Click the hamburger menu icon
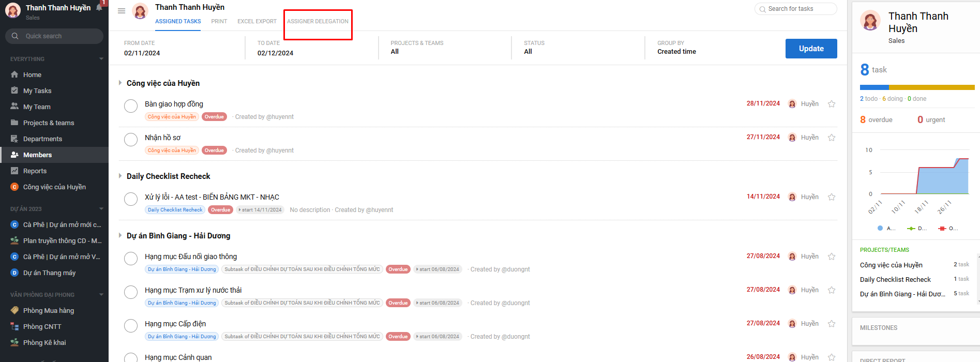Image resolution: width=980 pixels, height=362 pixels. (122, 11)
